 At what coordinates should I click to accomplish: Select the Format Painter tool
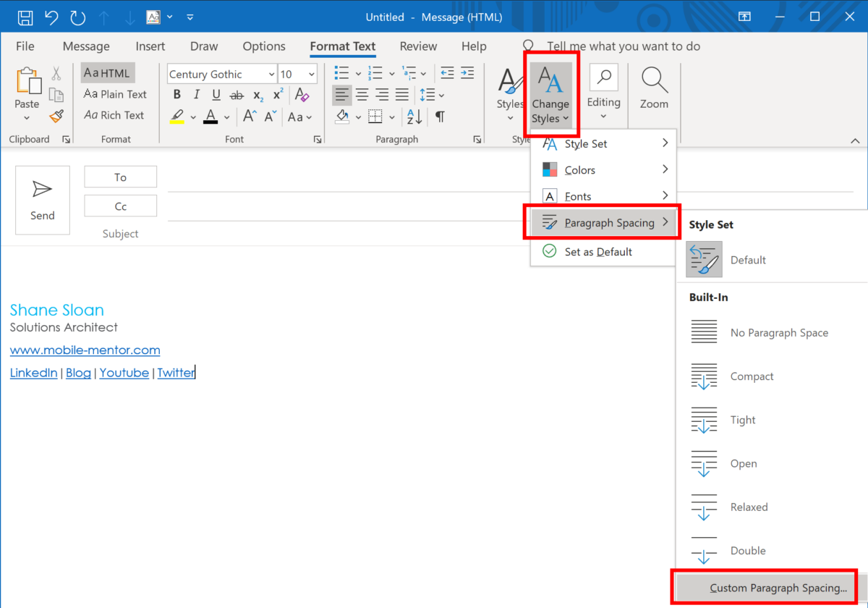point(56,116)
